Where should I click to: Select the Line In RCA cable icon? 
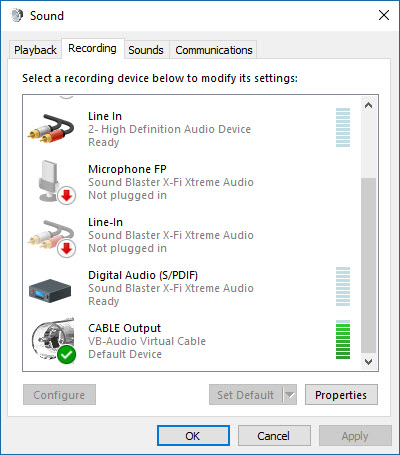(51, 128)
